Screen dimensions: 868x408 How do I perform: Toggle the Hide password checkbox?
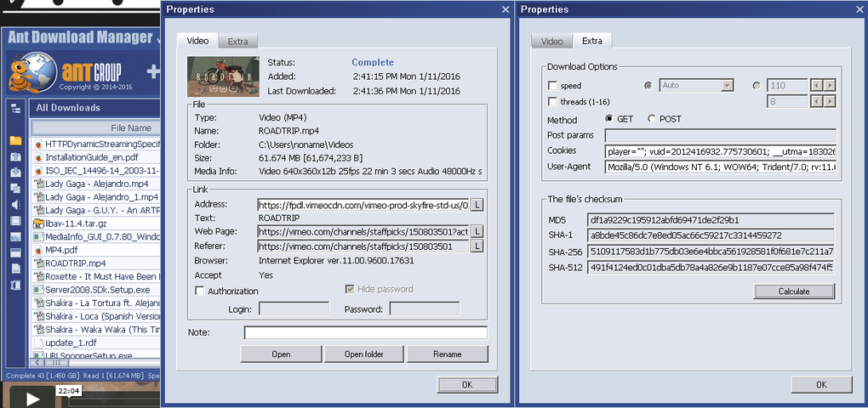coord(350,289)
